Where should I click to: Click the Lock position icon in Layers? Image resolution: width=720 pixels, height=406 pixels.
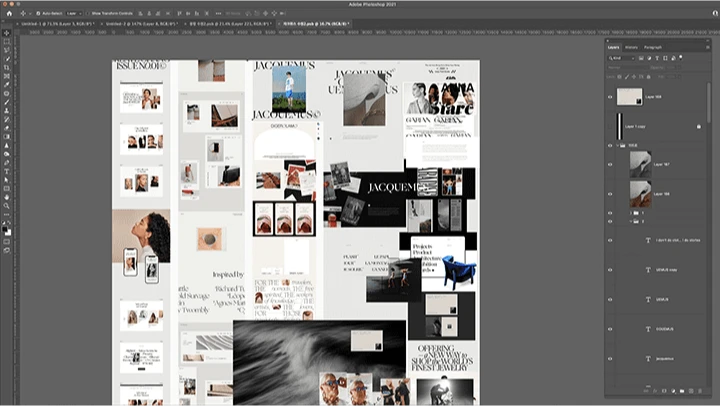pyautogui.click(x=634, y=77)
